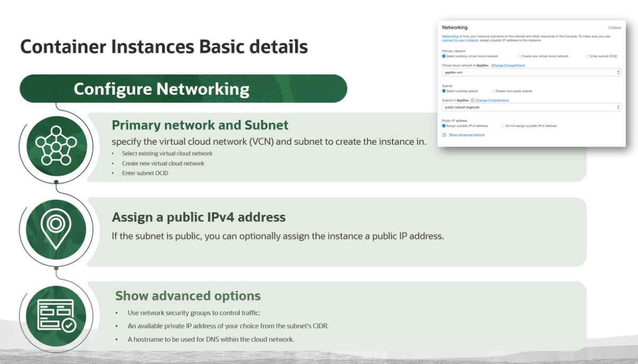The height and width of the screenshot is (364, 638).
Task: Select 'Do not assign a public IPv4 address'
Action: (503, 126)
